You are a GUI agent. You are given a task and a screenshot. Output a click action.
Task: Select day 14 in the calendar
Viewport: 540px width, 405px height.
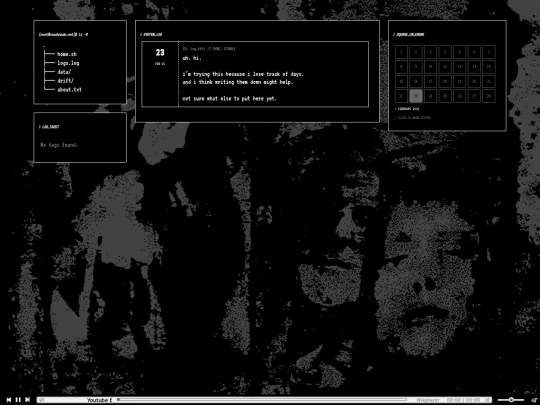(489, 67)
